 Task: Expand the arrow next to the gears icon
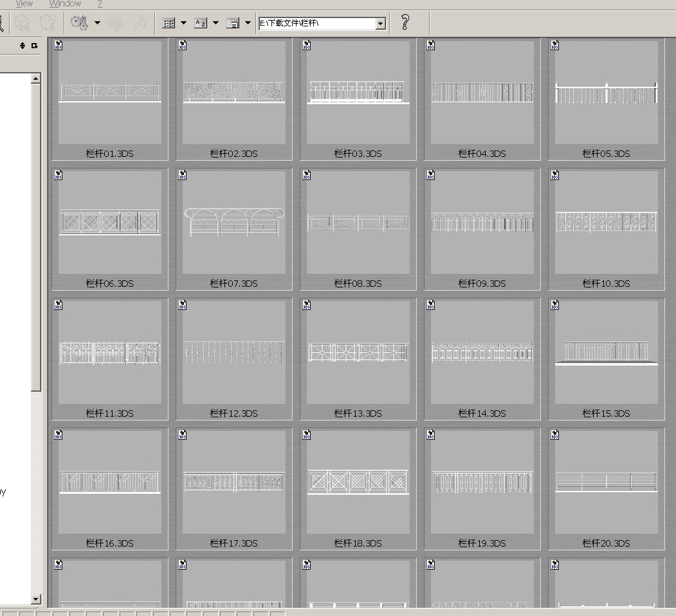97,23
